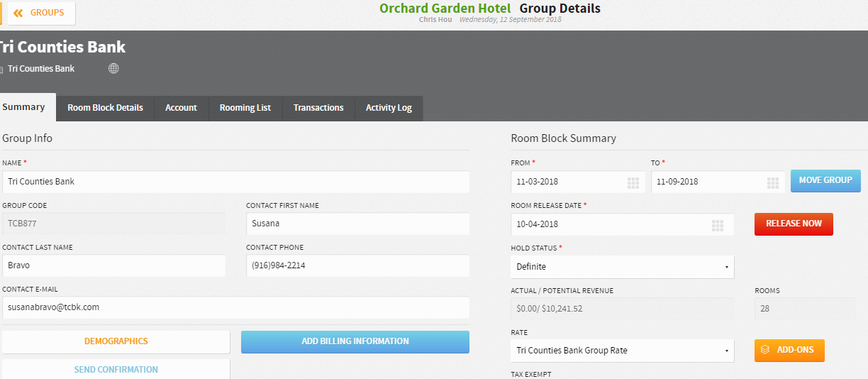Click the FROM date field 11-03-2018
Screen dimensions: 868x379
coord(578,182)
